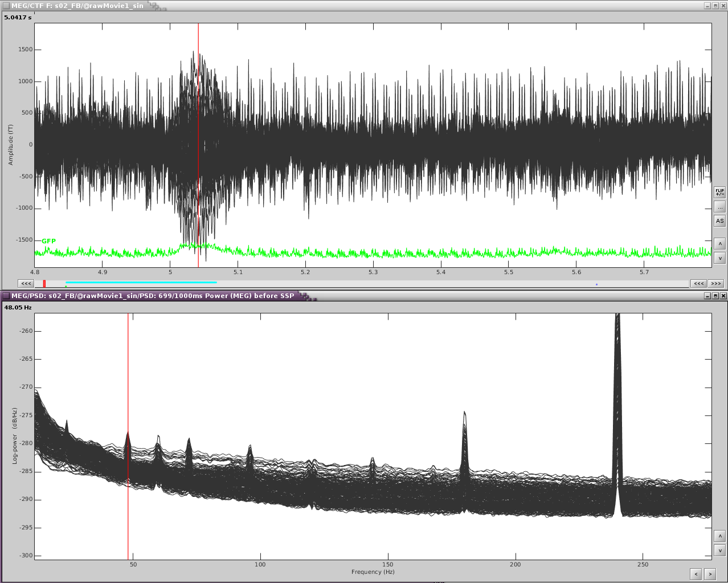728x583 pixels.
Task: Open the '...' display options button
Action: tap(719, 207)
